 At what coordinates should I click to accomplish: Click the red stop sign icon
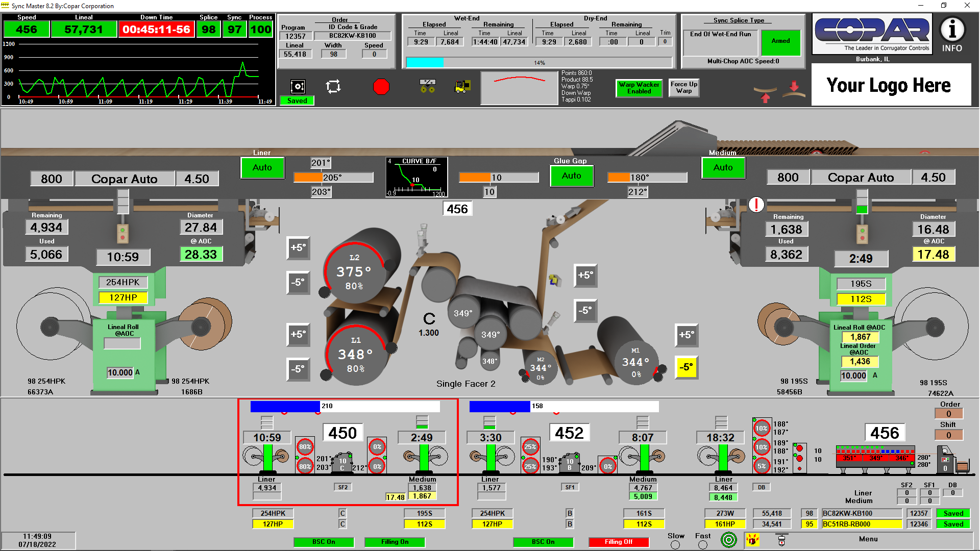tap(381, 87)
